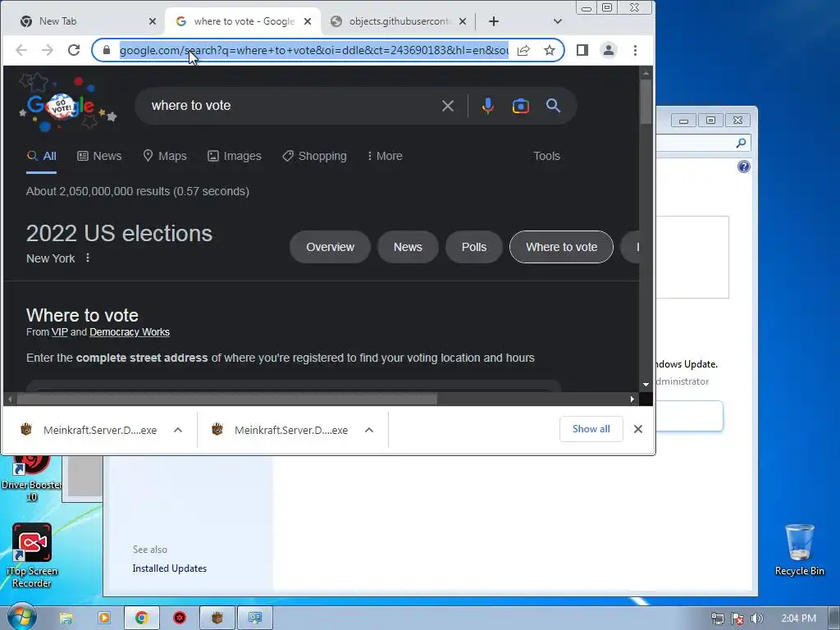Start voice search with microphone

[x=487, y=106]
